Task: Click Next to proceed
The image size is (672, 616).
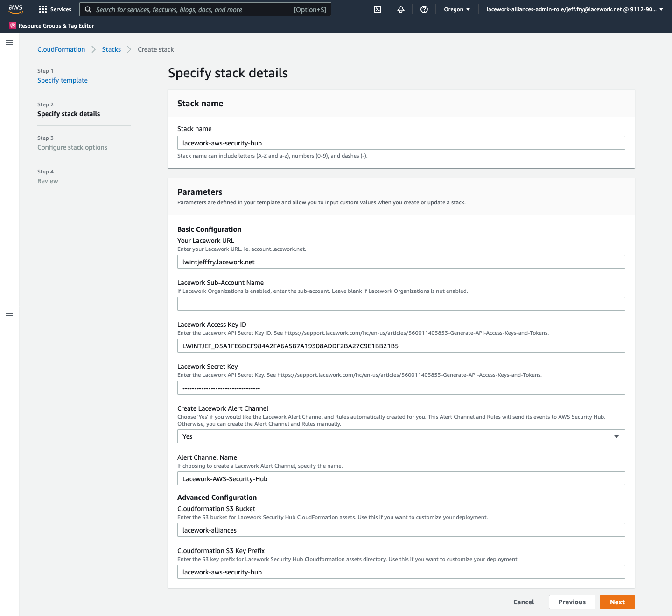Action: coord(617,602)
